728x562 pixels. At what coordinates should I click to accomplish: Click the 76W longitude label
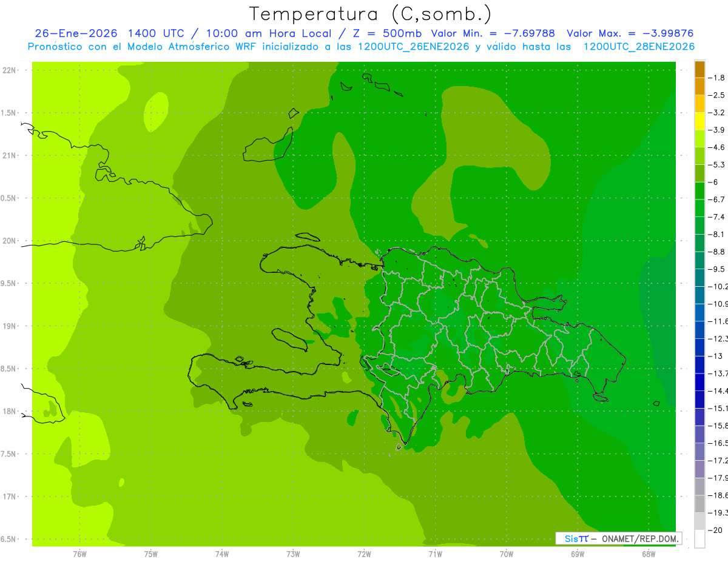[79, 554]
